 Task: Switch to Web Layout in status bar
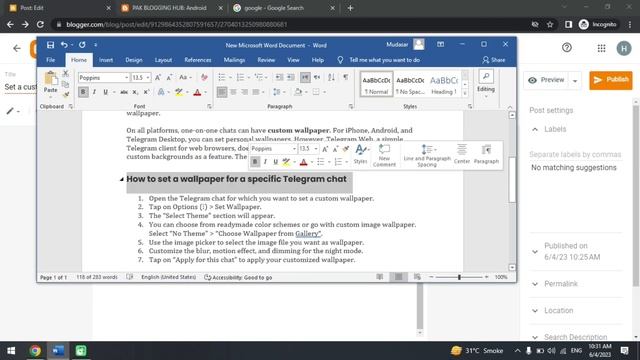417,277
